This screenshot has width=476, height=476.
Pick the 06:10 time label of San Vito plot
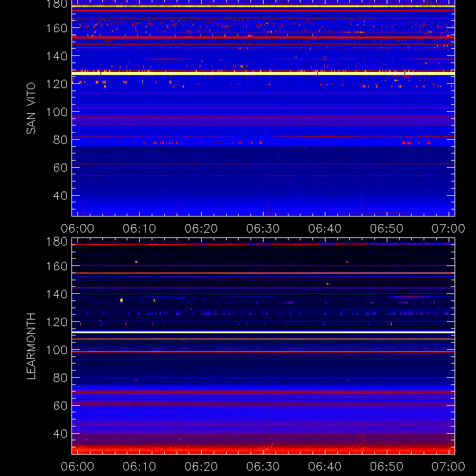pos(139,228)
